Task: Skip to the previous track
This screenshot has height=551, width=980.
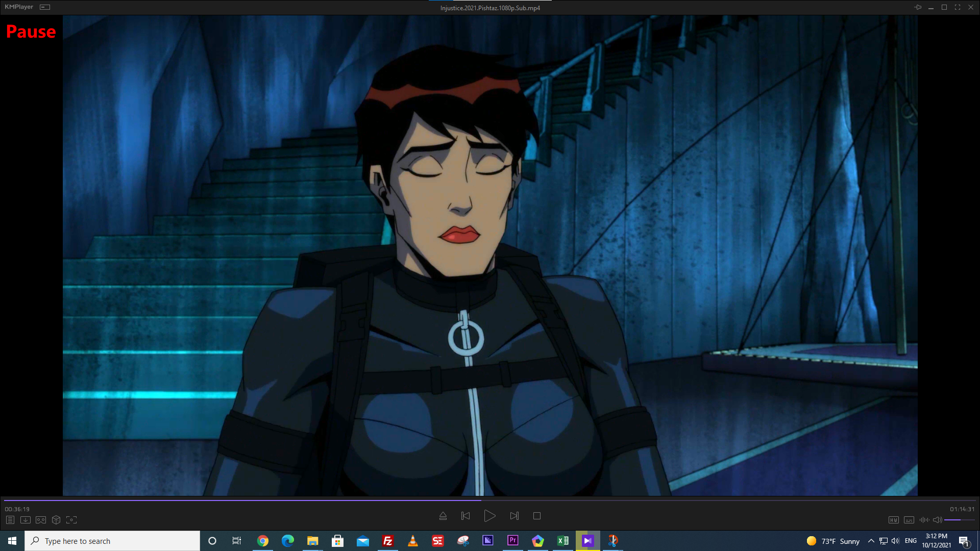Action: (465, 516)
